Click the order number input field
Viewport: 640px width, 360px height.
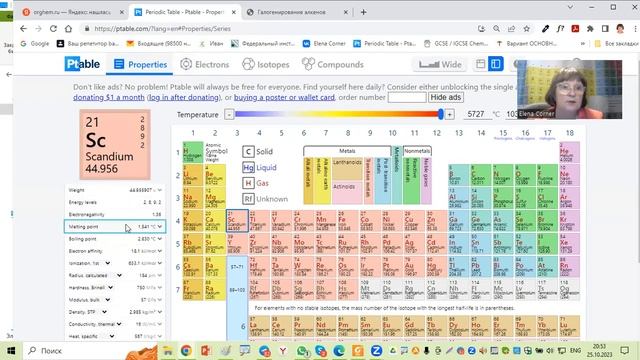(407, 98)
